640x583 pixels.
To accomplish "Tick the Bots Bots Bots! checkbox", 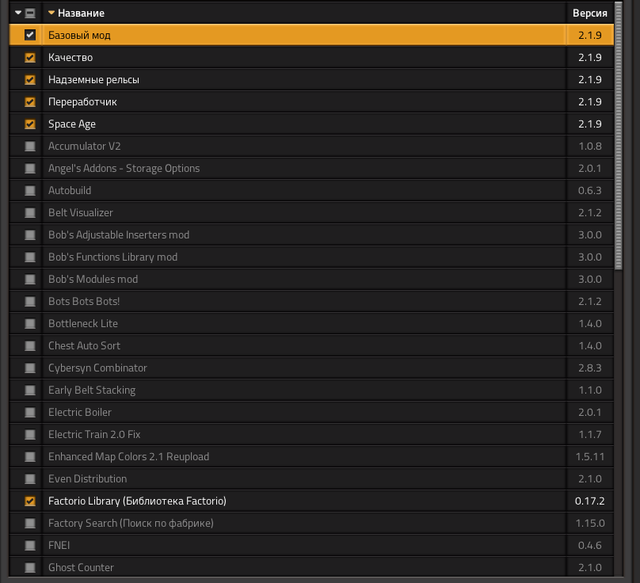I will [30, 301].
